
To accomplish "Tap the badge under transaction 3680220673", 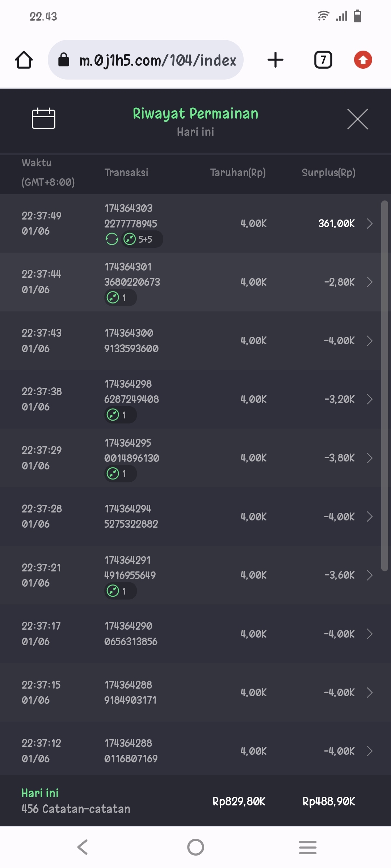I will 120,298.
